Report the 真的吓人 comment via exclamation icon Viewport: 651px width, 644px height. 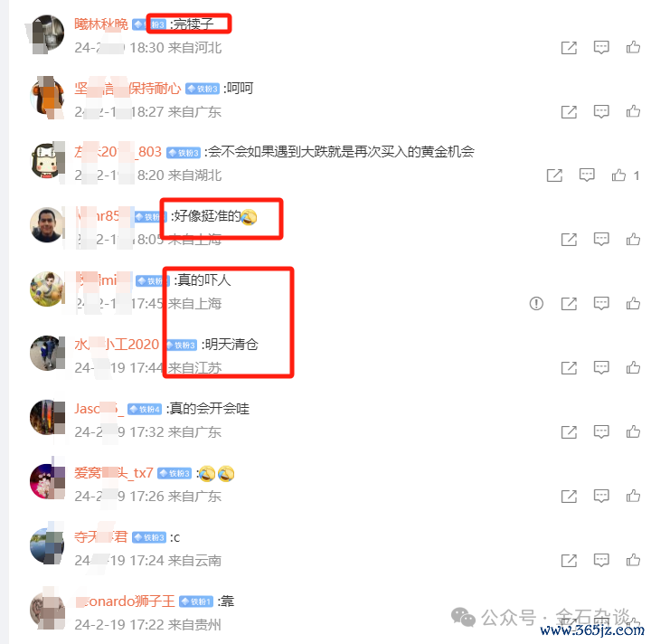click(536, 304)
